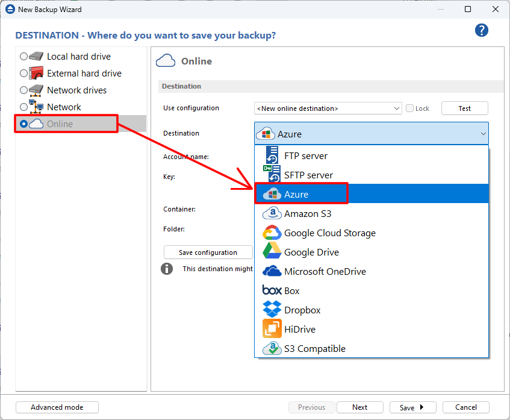Click the HiDrive orange icon
The image size is (510, 420).
272,329
